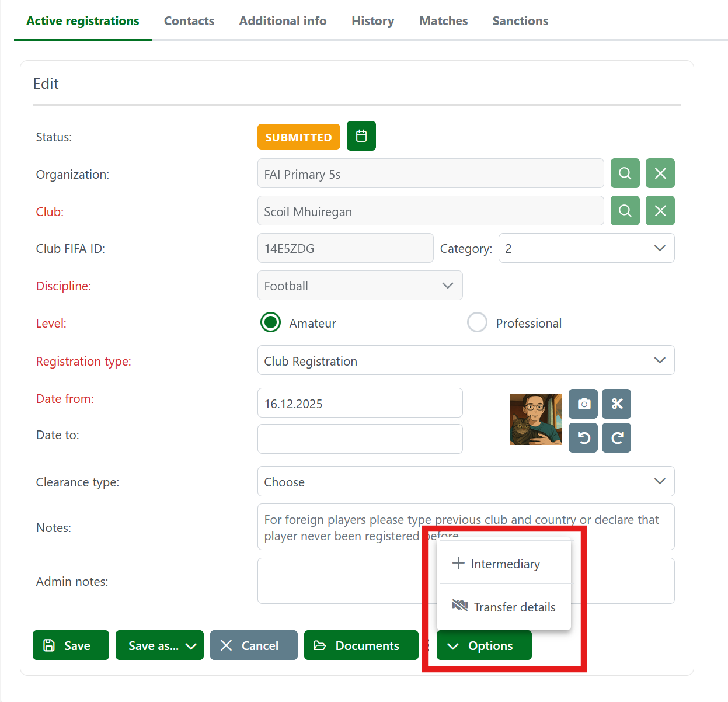728x702 pixels.
Task: Select the Amateur level radio button
Action: coord(270,322)
